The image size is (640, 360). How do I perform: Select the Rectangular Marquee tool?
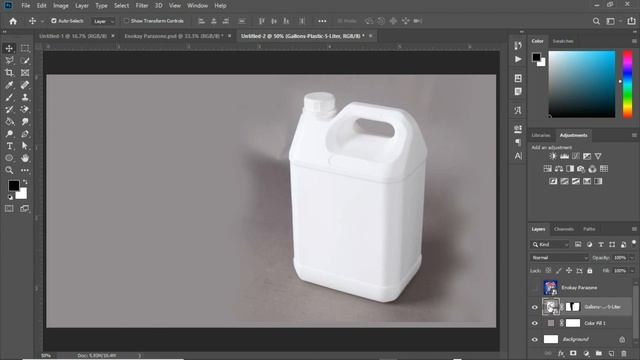(25, 48)
